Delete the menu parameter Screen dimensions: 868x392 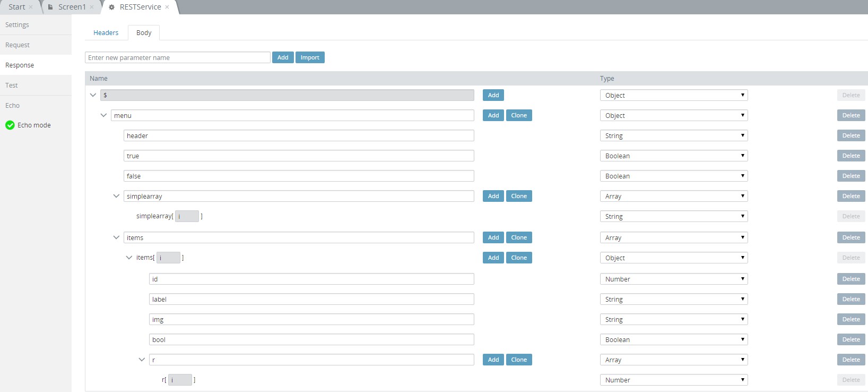851,115
